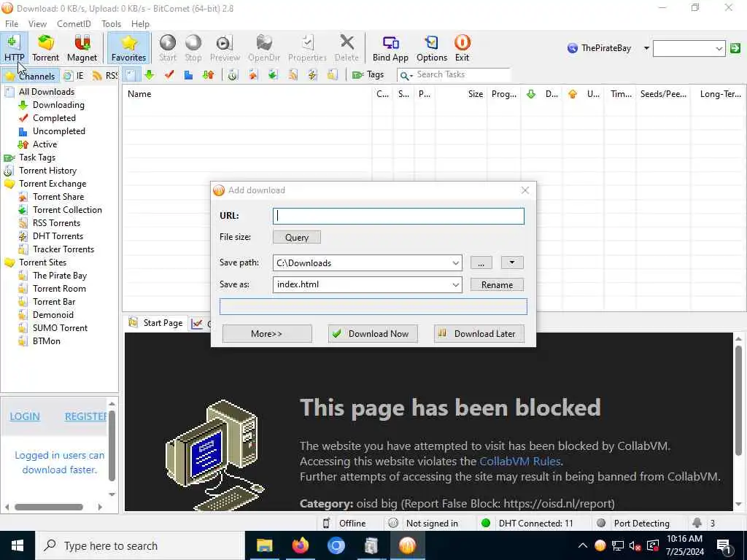Open Torrent History in sidebar

[x=47, y=171]
